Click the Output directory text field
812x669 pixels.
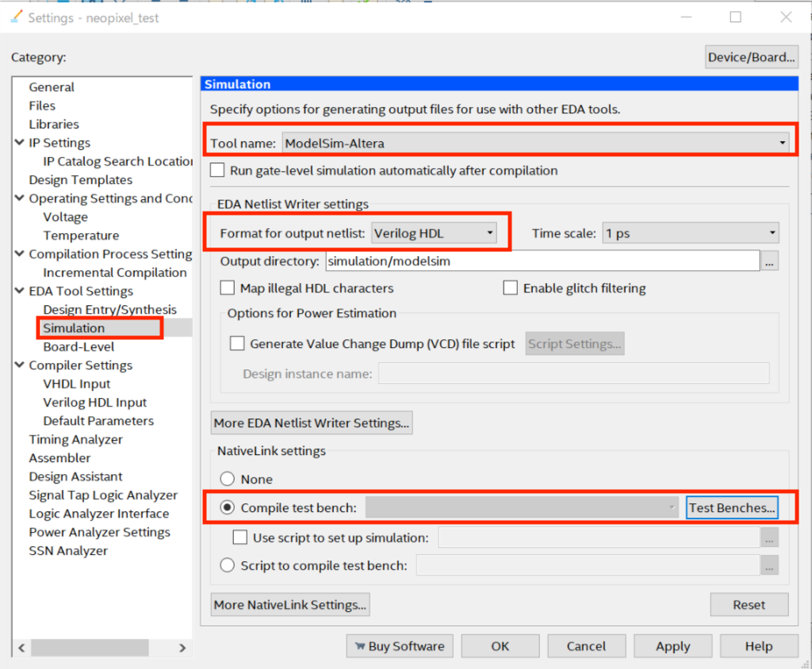coord(542,261)
